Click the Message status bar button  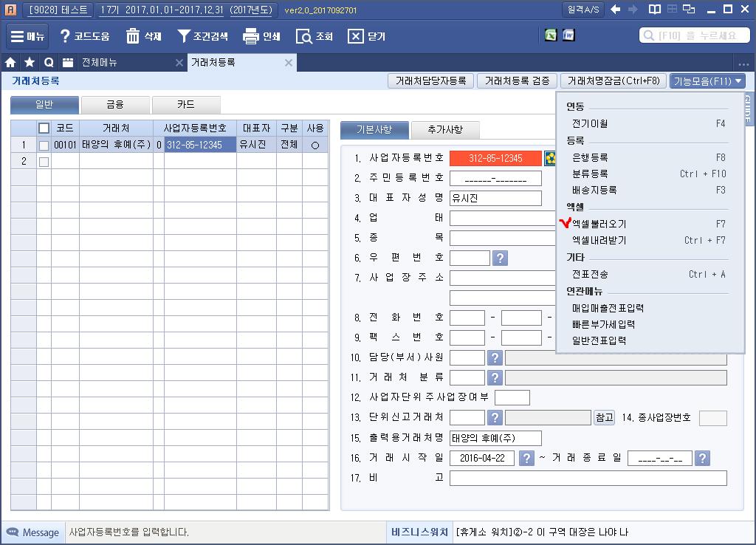pos(32,532)
